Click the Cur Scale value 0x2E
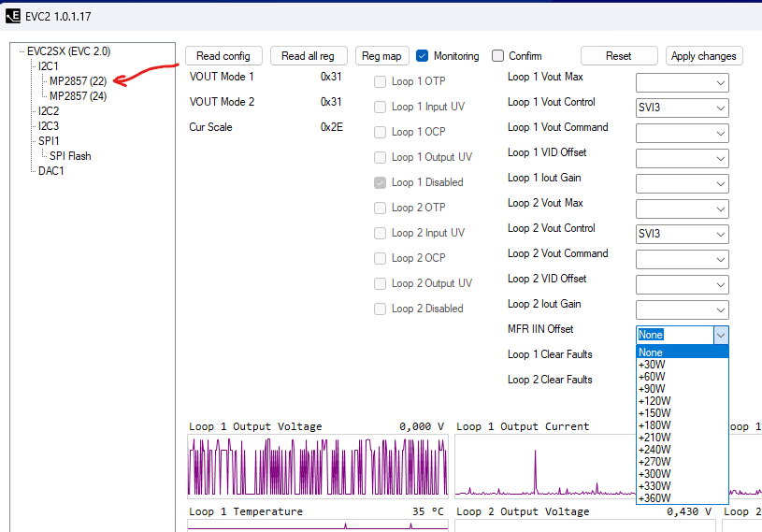The image size is (762, 532). click(x=331, y=127)
